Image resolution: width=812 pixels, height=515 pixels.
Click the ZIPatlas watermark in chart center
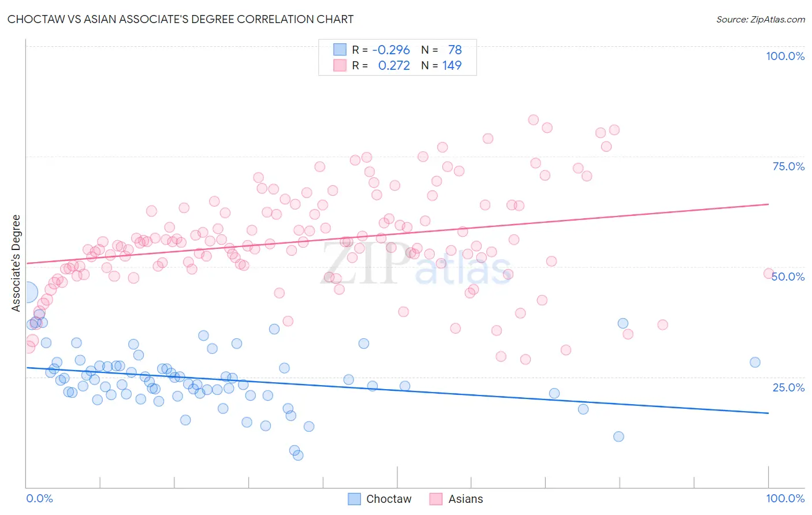click(x=416, y=263)
